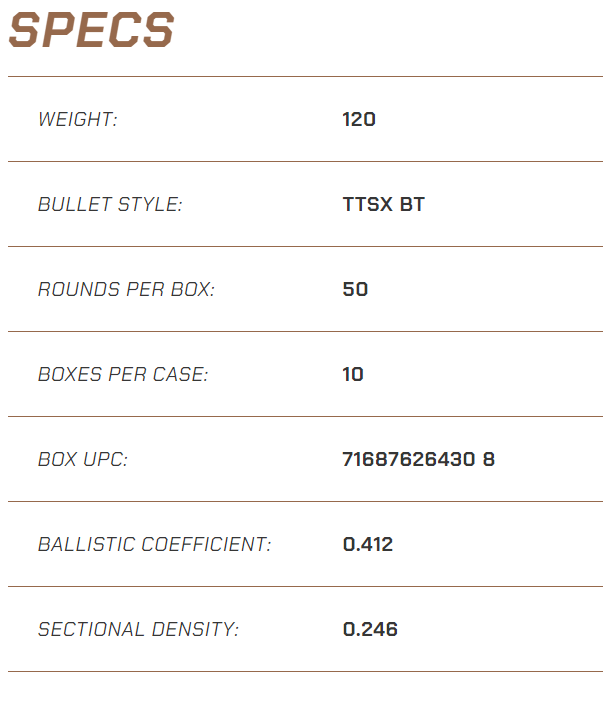
Task: Select the BALLISTIC COEFFICIENT label
Action: 155,544
